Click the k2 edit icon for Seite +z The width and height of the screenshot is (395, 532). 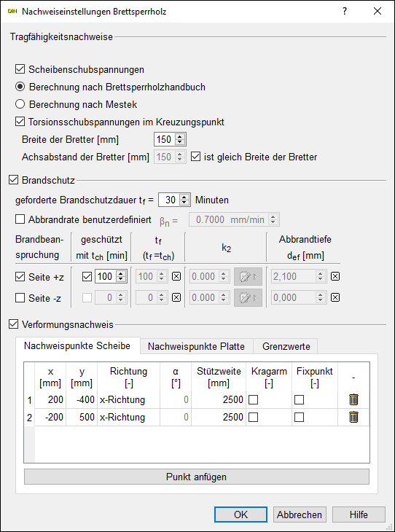(248, 277)
